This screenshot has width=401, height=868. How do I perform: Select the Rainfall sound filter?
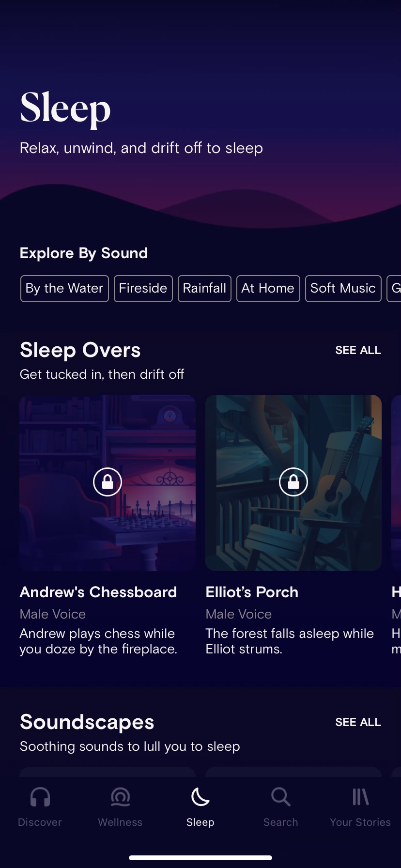tap(204, 289)
